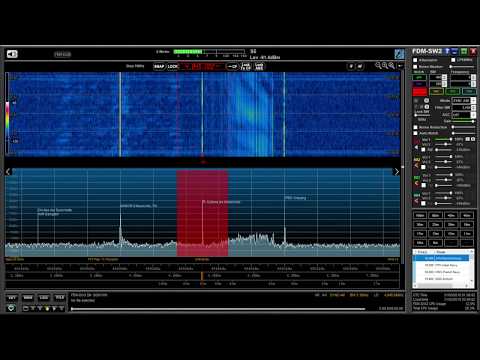Tick the RX4 squelch checkbox
This screenshot has width=480, height=360.
pyautogui.click(x=423, y=203)
